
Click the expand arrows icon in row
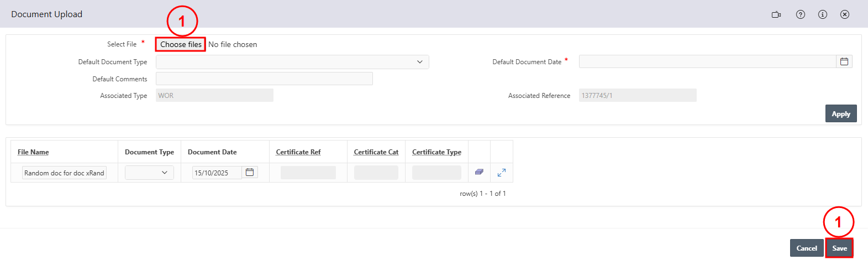click(x=501, y=173)
